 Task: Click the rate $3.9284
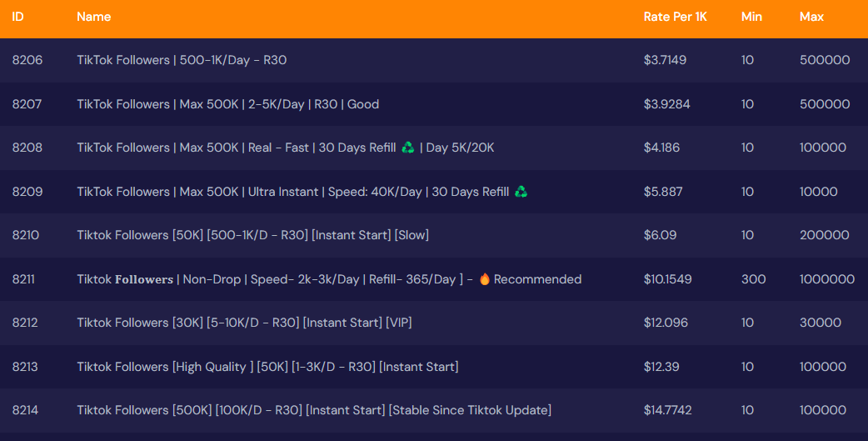tap(667, 104)
